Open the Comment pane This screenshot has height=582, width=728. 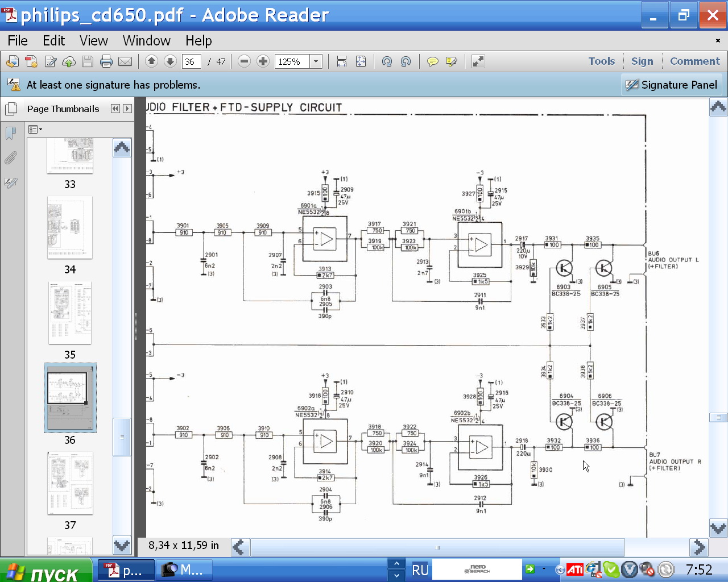694,61
